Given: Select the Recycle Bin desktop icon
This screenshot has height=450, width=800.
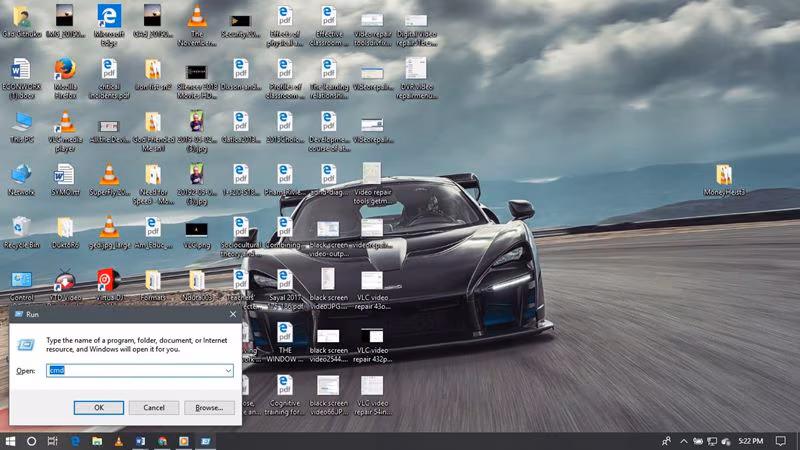Looking at the screenshot, I should pyautogui.click(x=21, y=233).
